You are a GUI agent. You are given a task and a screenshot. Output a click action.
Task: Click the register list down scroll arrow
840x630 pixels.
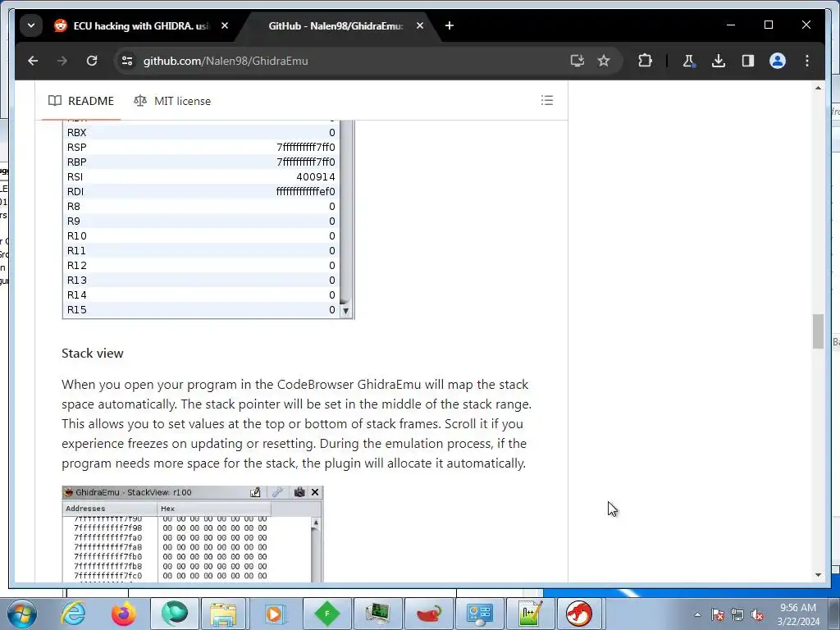[345, 311]
